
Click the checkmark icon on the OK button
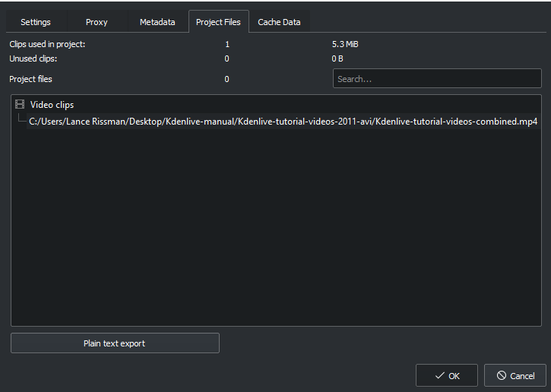pyautogui.click(x=439, y=376)
